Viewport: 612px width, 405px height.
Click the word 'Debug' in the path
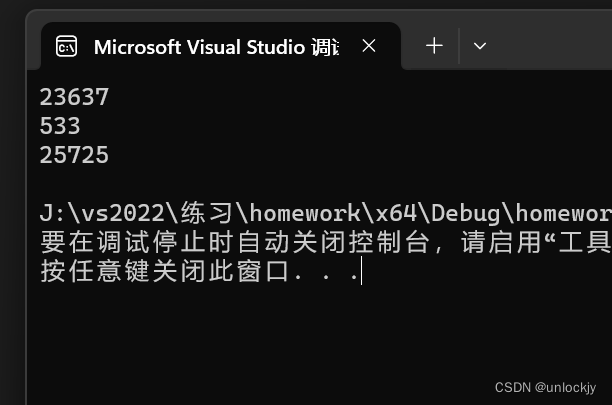(466, 214)
